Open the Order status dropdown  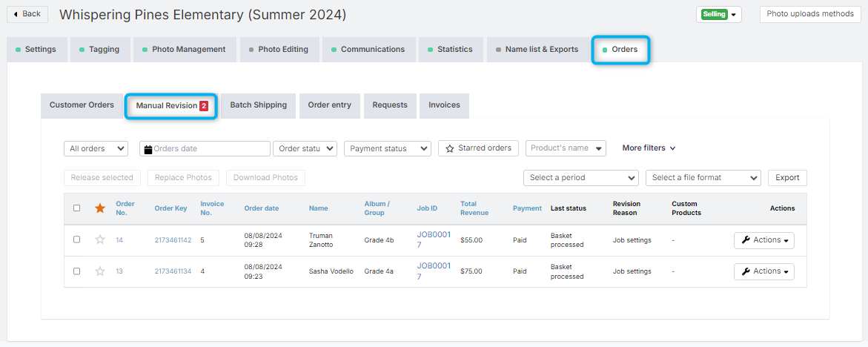click(305, 149)
